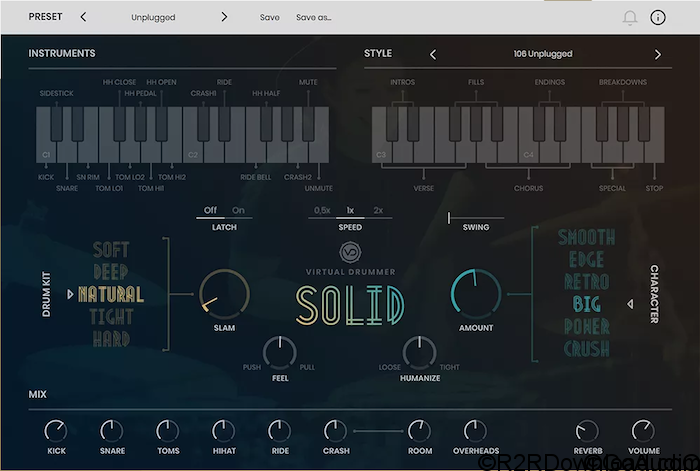The image size is (700, 471).
Task: Open the info circle icon
Action: [658, 18]
